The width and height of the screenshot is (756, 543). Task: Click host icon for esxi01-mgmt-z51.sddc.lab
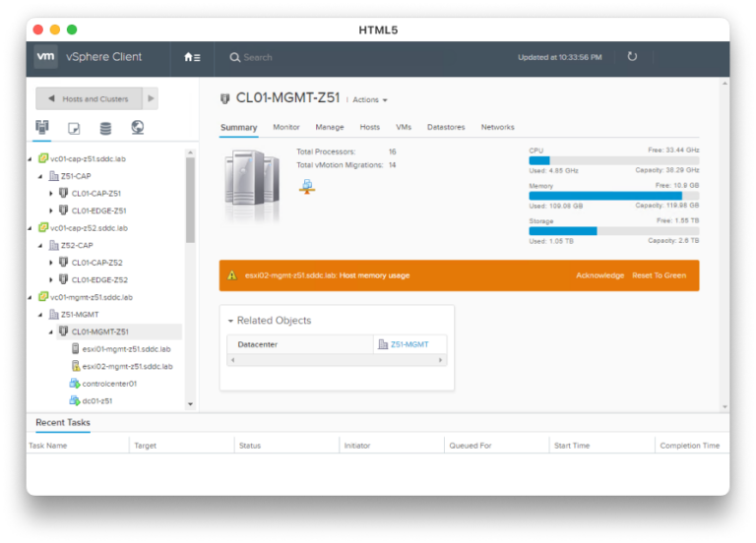point(75,348)
